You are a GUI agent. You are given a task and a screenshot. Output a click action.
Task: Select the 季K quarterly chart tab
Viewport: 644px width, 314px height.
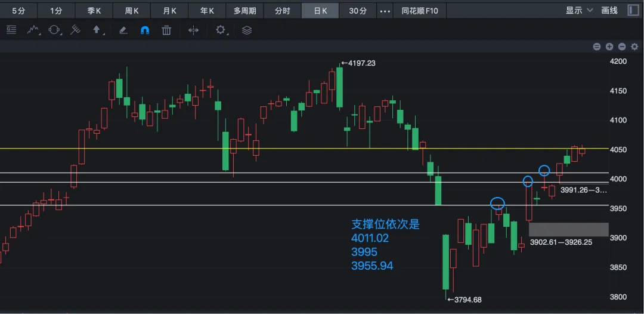coord(94,11)
